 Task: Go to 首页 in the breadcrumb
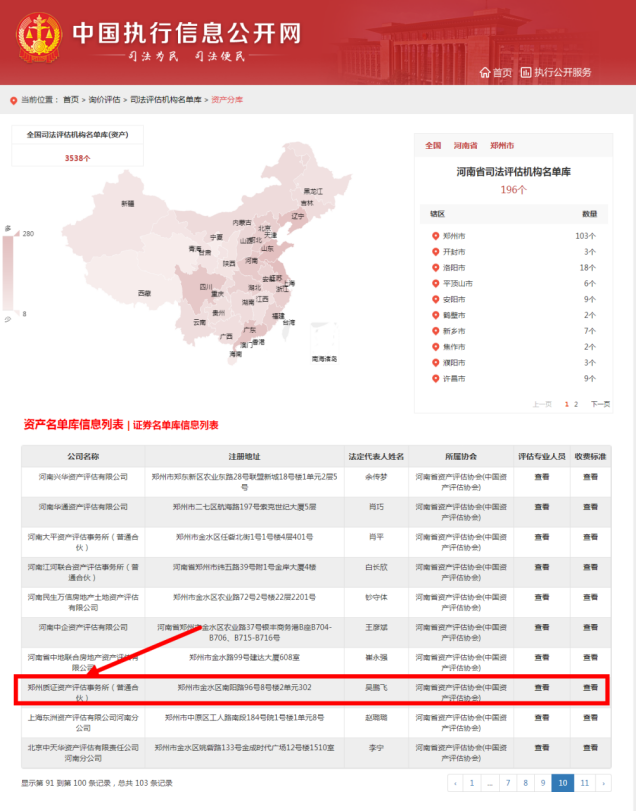(x=71, y=100)
